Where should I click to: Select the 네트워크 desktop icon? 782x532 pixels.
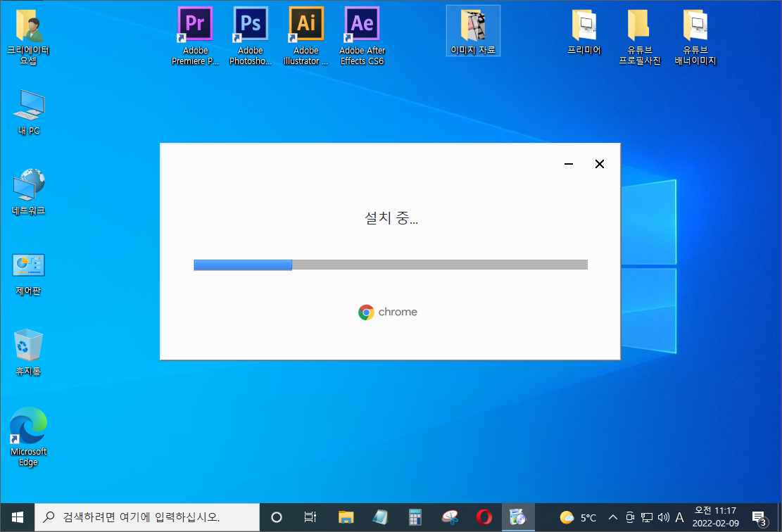pos(28,192)
